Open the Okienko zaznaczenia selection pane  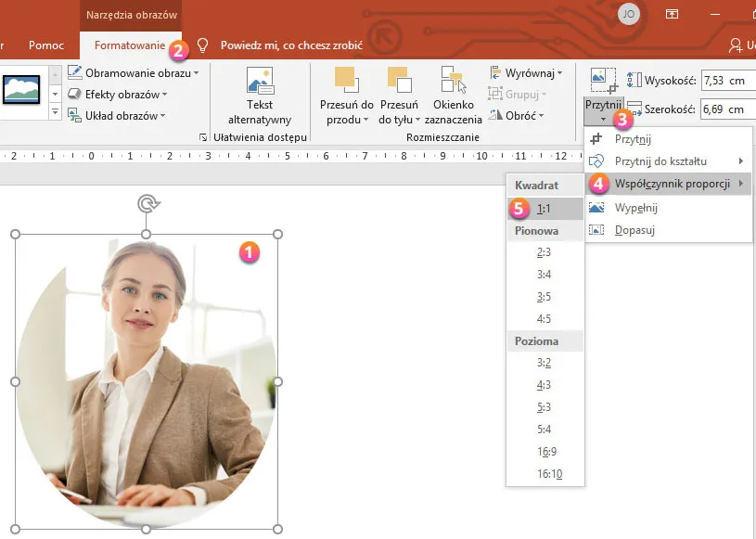pyautogui.click(x=453, y=96)
